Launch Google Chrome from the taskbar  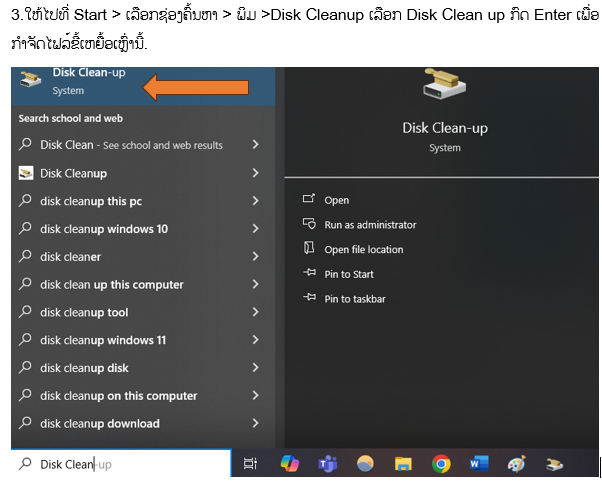coord(440,464)
